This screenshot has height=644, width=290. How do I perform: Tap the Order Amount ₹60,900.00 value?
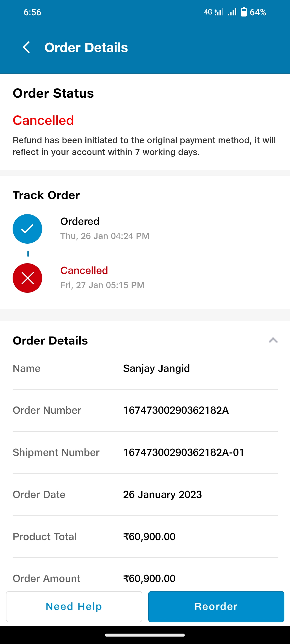point(149,579)
